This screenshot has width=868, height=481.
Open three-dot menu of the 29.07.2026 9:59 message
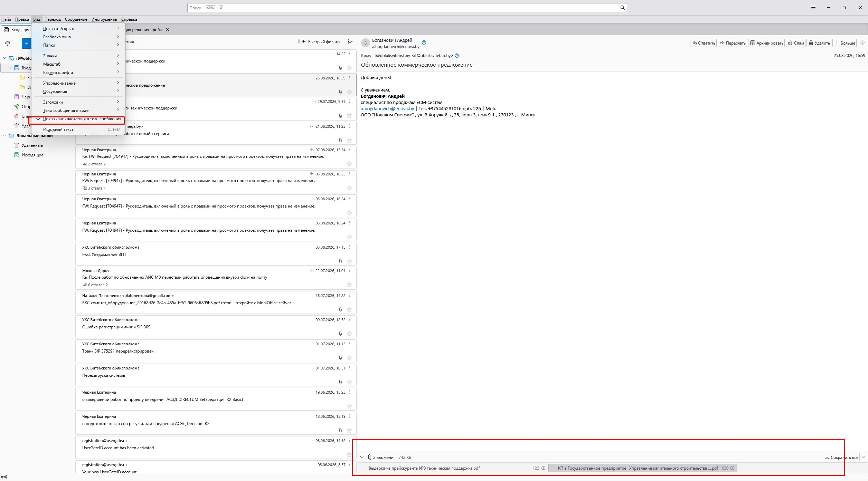click(x=349, y=101)
